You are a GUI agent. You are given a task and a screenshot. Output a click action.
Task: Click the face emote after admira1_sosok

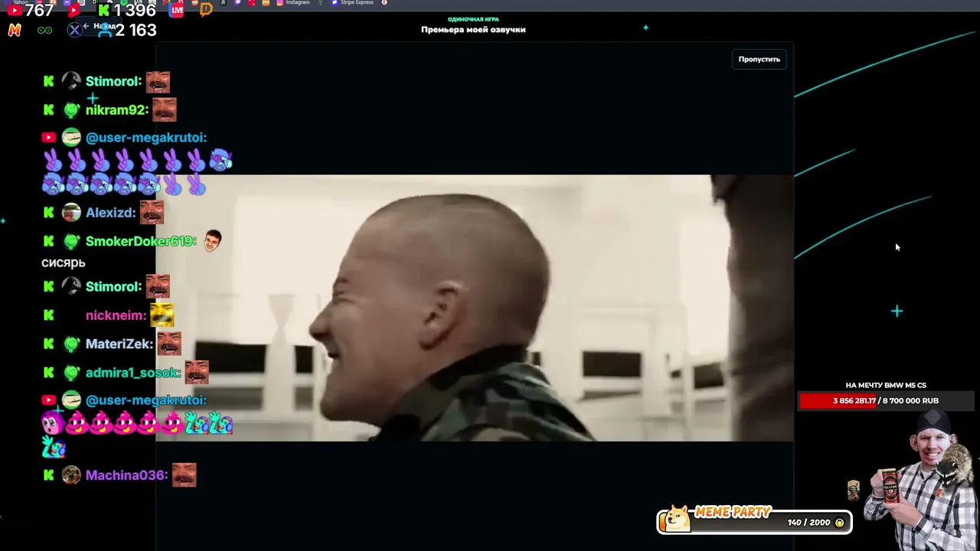point(197,372)
